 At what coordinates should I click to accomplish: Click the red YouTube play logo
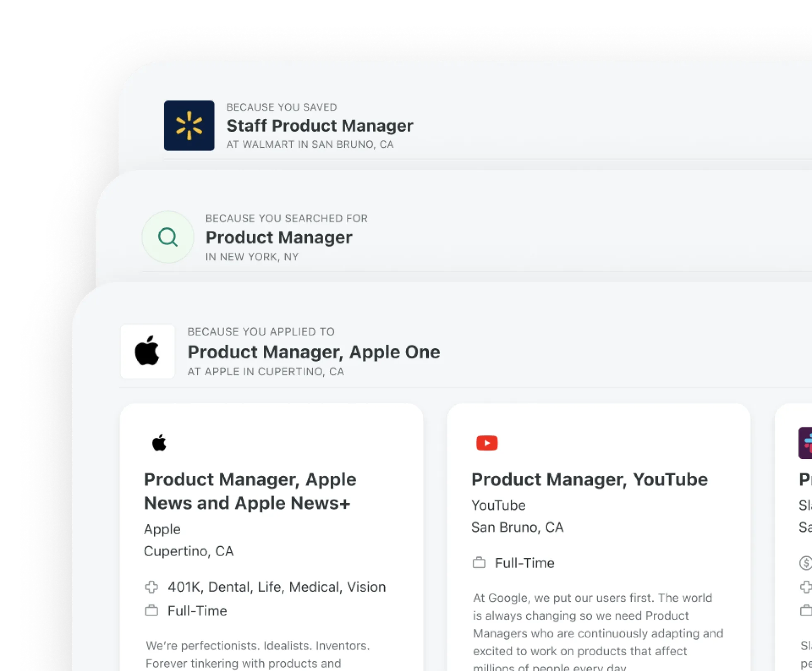click(x=487, y=443)
